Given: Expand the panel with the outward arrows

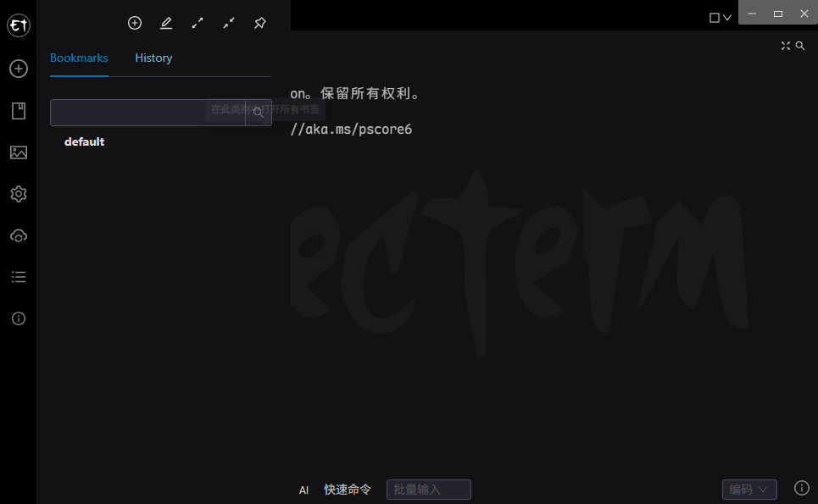Looking at the screenshot, I should (x=197, y=23).
